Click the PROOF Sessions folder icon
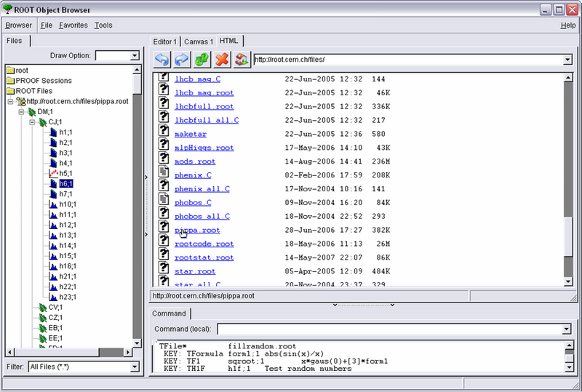 point(10,81)
